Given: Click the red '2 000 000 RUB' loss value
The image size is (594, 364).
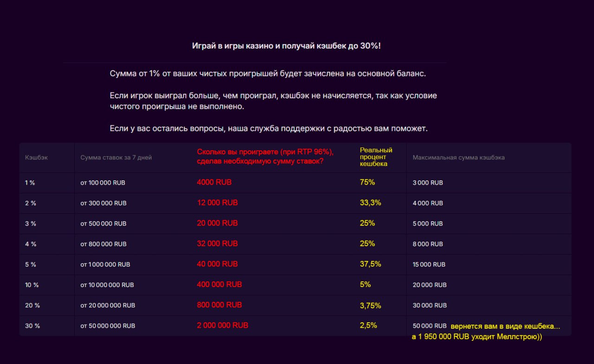Looking at the screenshot, I should [222, 325].
